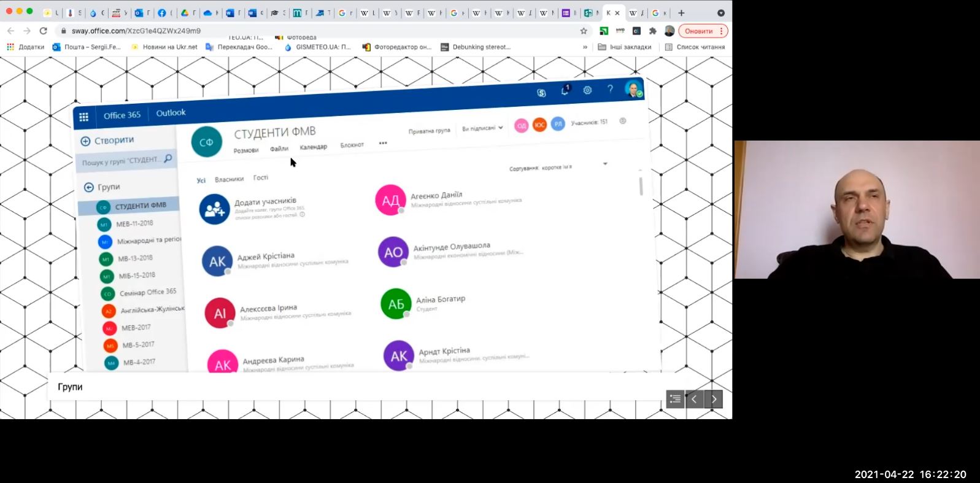Click the Додати учасників add members icon
This screenshot has height=483, width=980.
(214, 209)
